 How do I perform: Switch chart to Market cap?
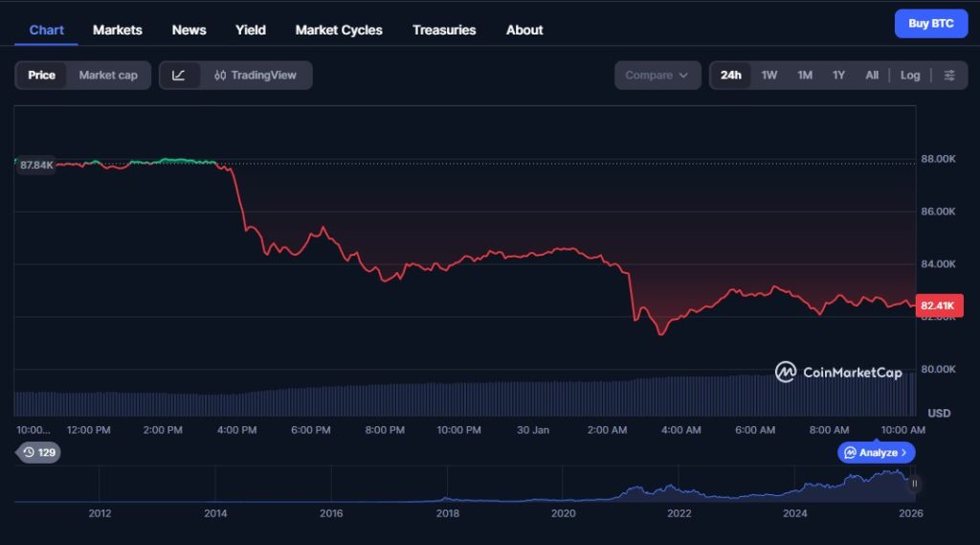click(108, 76)
